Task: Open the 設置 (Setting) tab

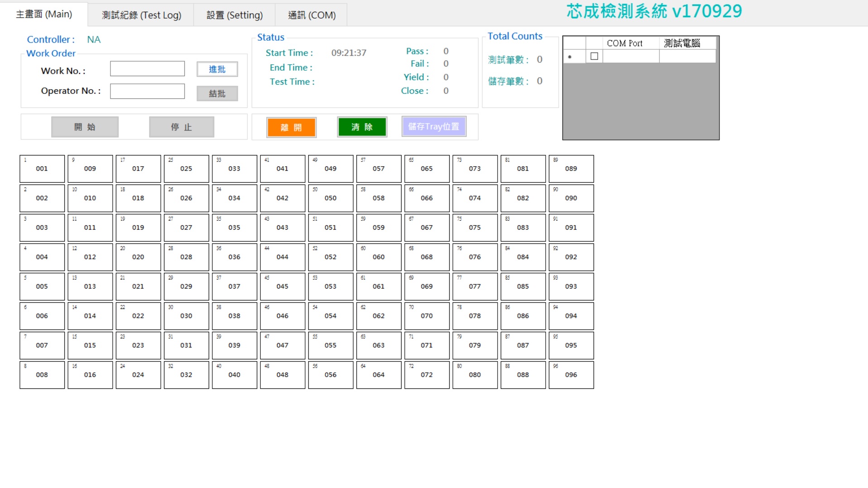Action: [x=234, y=15]
